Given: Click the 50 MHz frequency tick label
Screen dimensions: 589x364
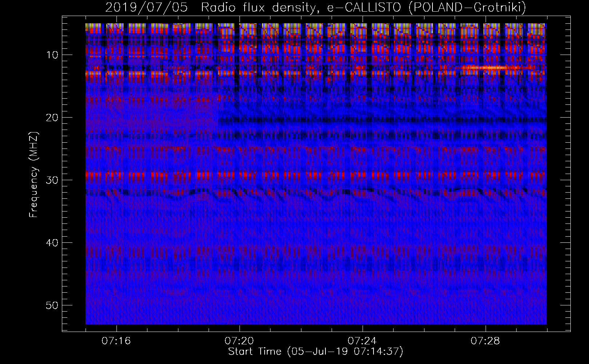Looking at the screenshot, I should (x=52, y=305).
